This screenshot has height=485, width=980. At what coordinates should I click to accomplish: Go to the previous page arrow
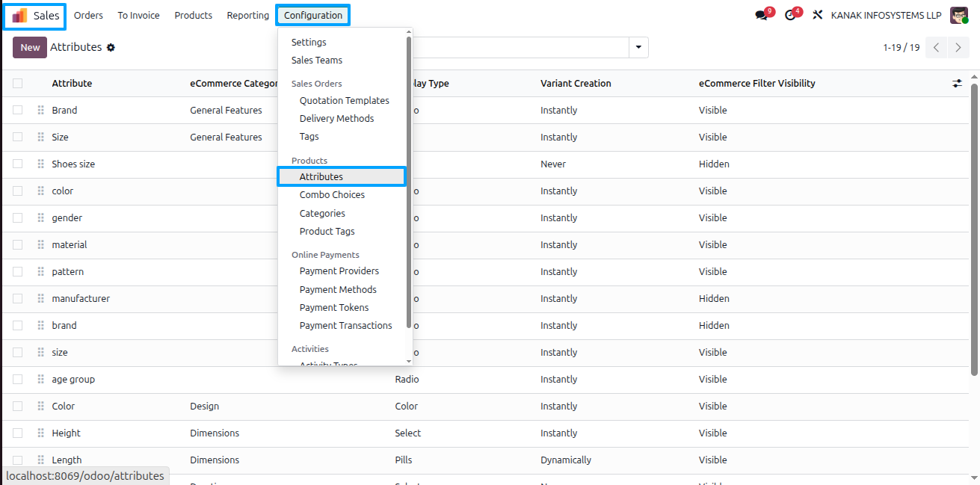(x=936, y=47)
